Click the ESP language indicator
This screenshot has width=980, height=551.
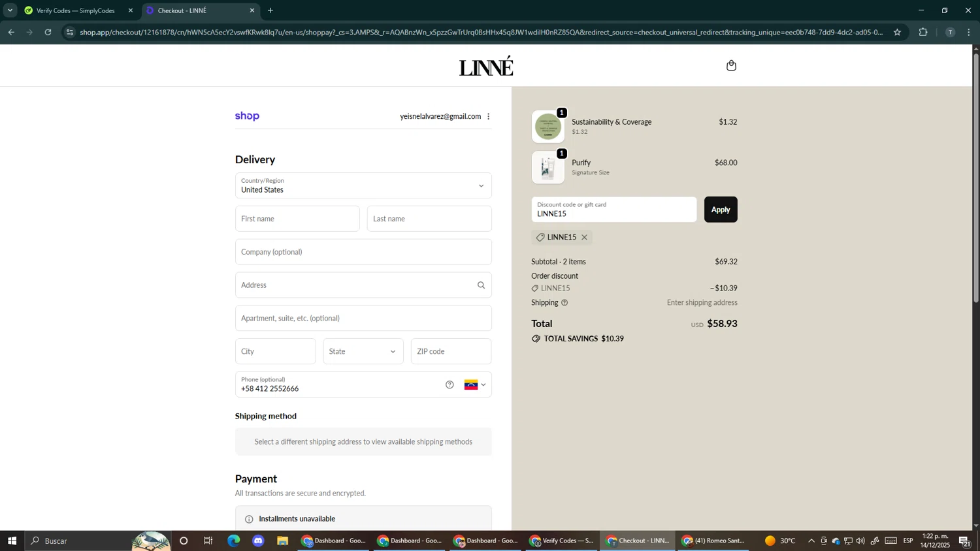908,541
